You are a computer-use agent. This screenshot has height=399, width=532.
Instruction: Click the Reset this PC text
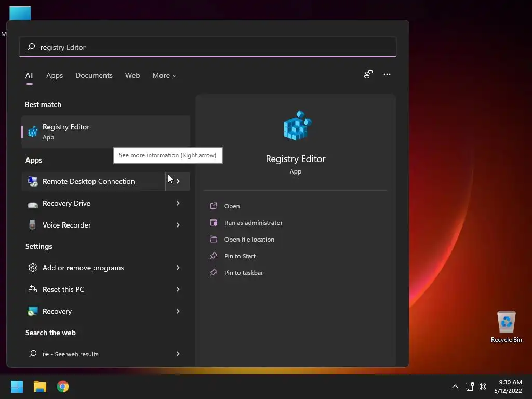point(63,289)
